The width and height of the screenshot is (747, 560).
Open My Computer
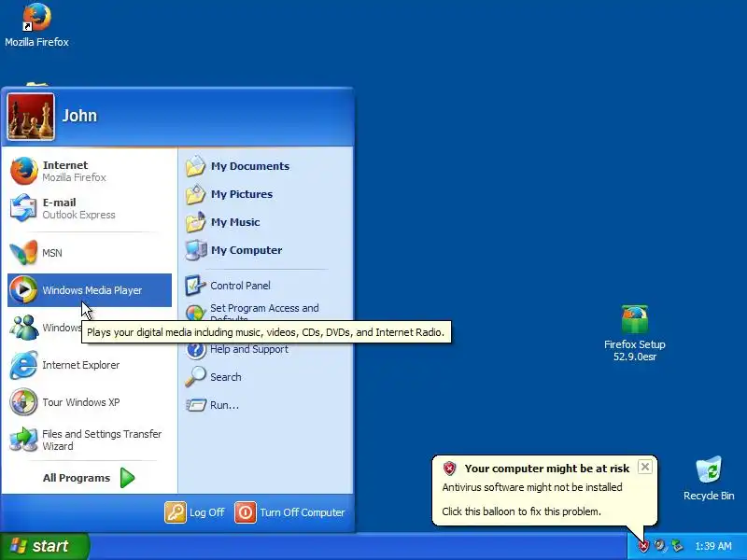[x=266, y=250]
